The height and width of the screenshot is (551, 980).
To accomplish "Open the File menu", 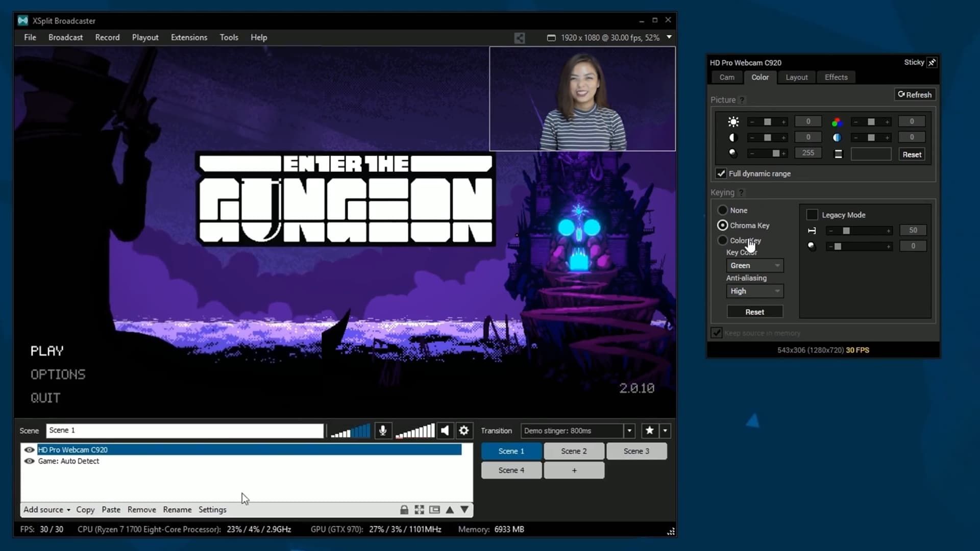I will [x=30, y=37].
